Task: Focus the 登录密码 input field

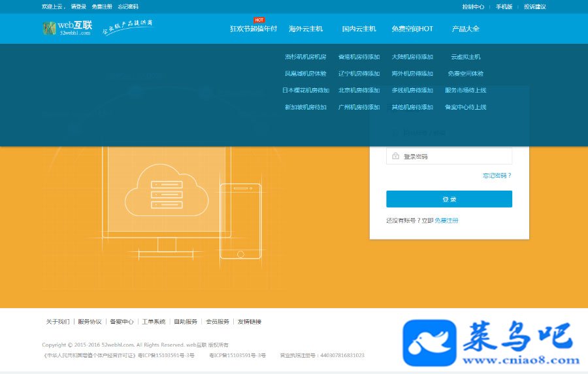Action: point(449,156)
